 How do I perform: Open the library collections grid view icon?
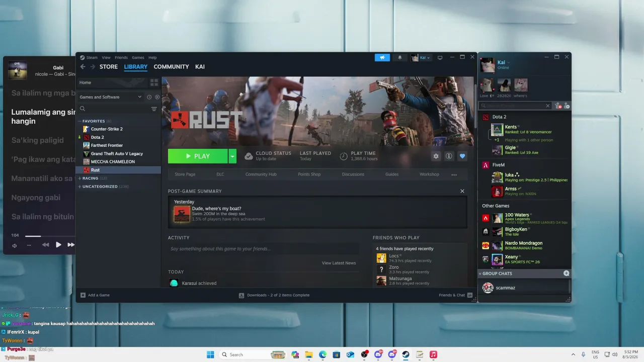pyautogui.click(x=154, y=82)
